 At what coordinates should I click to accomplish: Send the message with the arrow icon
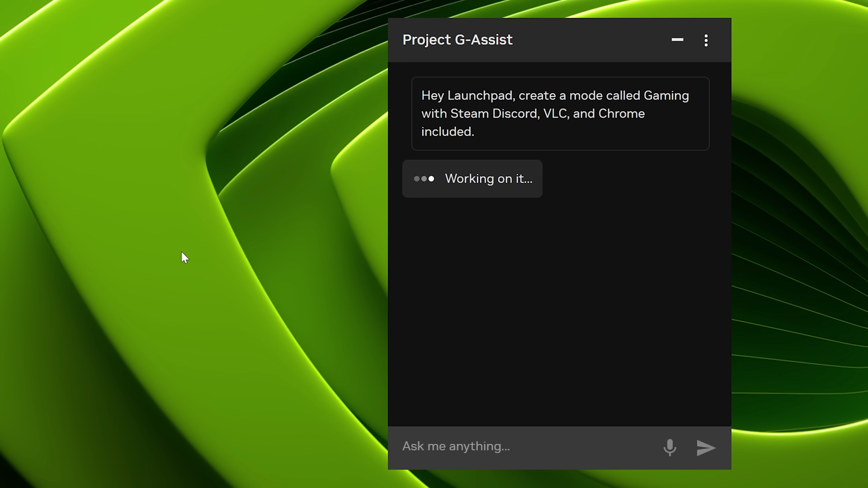pyautogui.click(x=706, y=448)
